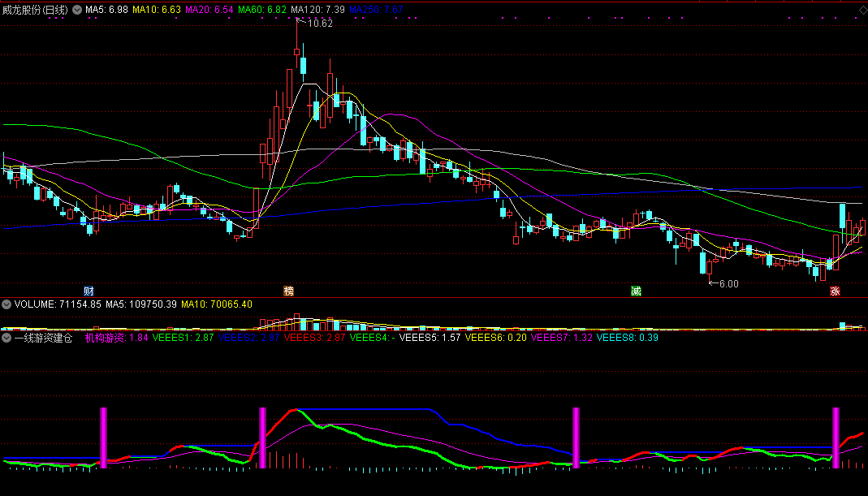The image size is (868, 496).
Task: Click the VEEES8: 0.39 label
Action: (628, 338)
